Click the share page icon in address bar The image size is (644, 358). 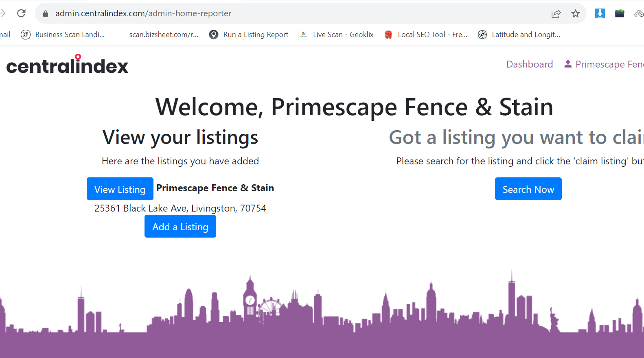pyautogui.click(x=556, y=14)
